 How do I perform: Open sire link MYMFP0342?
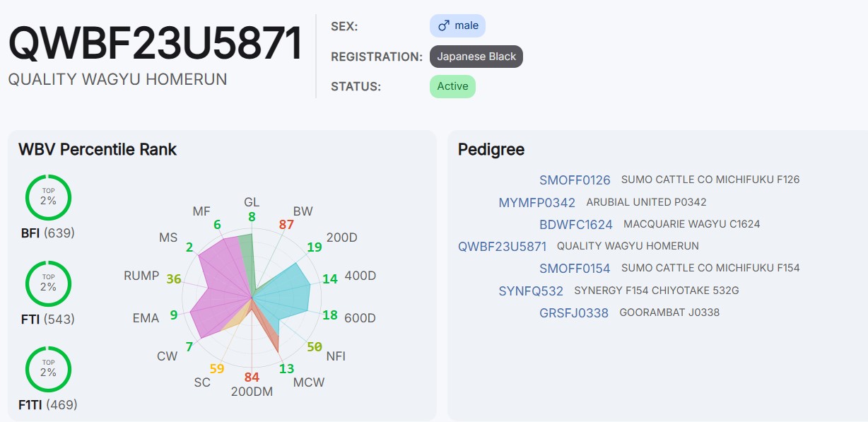tap(536, 203)
